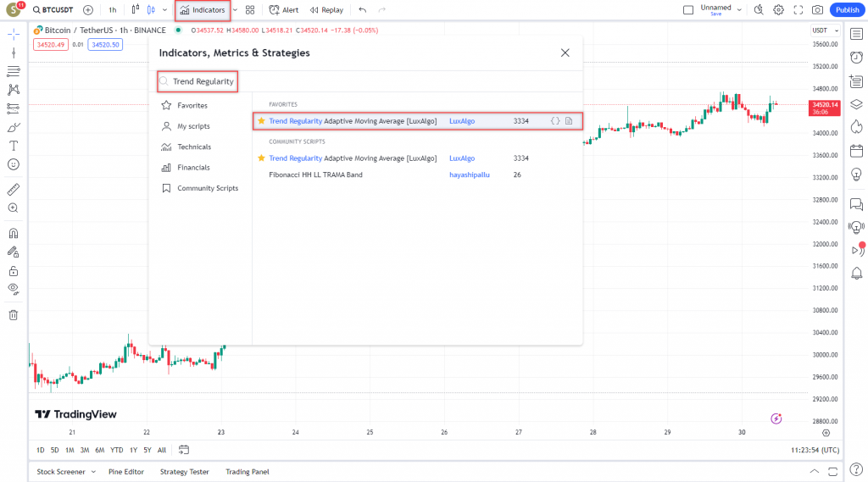
Task: Open the BTCUSDT symbol search
Action: [53, 10]
